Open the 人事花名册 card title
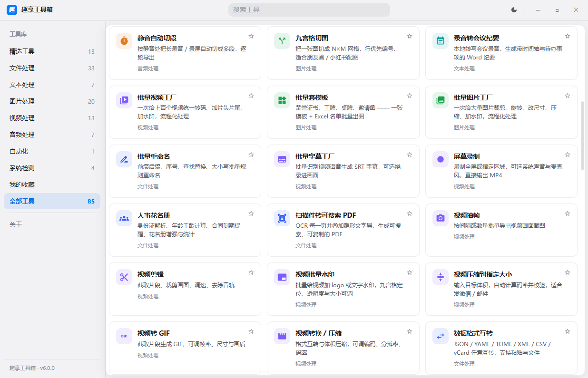This screenshot has width=588, height=378. coord(154,215)
